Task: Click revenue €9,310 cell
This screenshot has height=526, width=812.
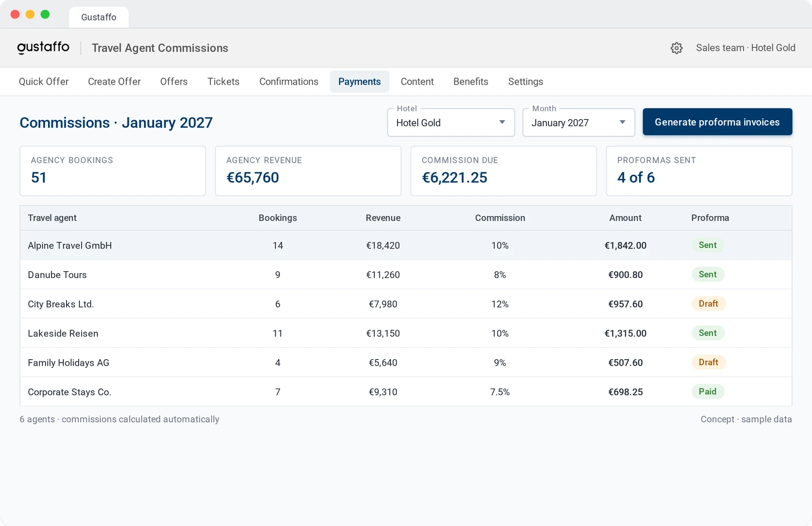Action: (383, 392)
